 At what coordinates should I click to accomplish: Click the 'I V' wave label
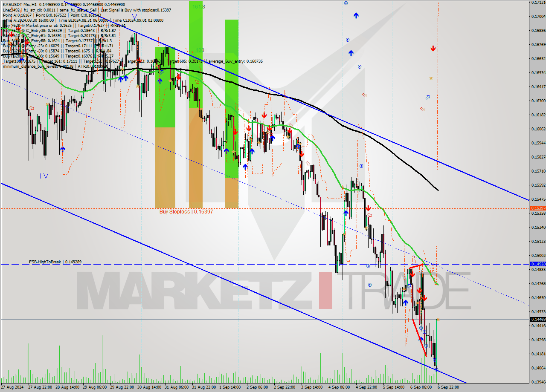coord(44,176)
